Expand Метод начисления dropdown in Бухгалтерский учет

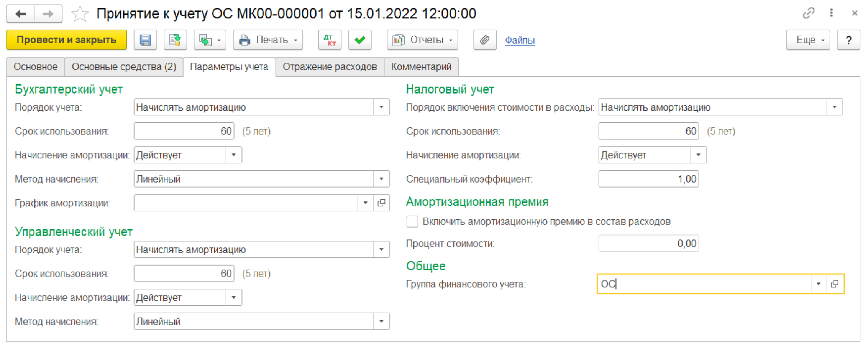tap(381, 179)
